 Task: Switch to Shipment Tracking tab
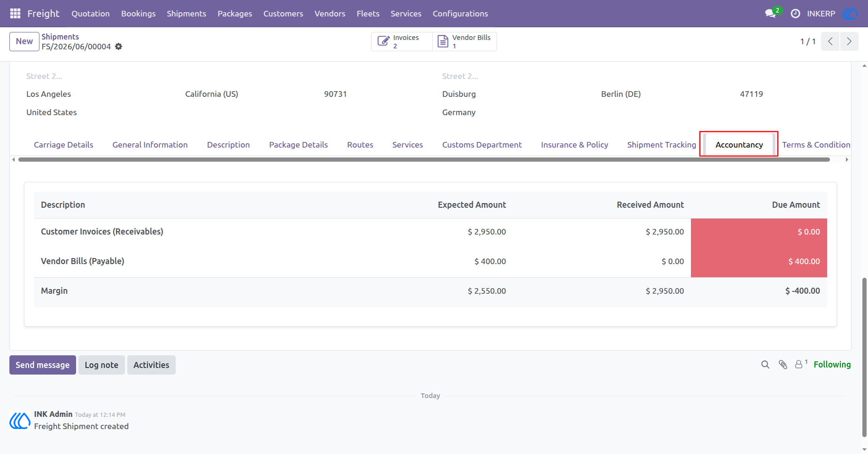tap(661, 145)
